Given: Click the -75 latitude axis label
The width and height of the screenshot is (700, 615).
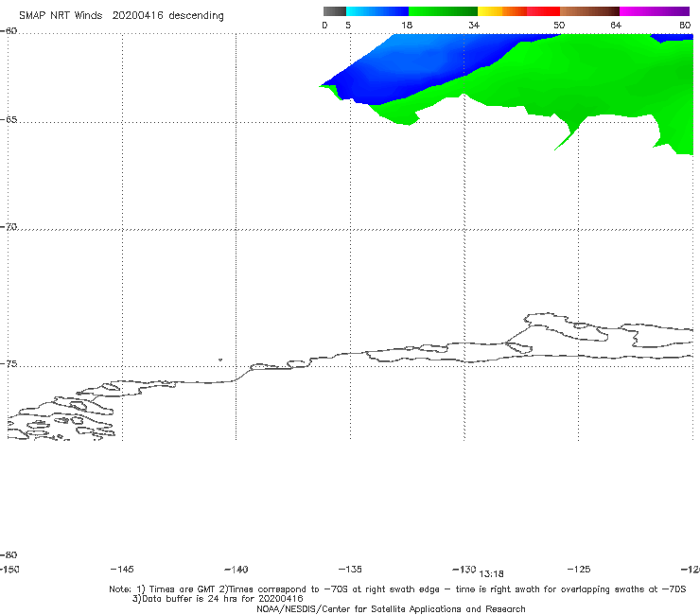Looking at the screenshot, I should click(x=9, y=364).
